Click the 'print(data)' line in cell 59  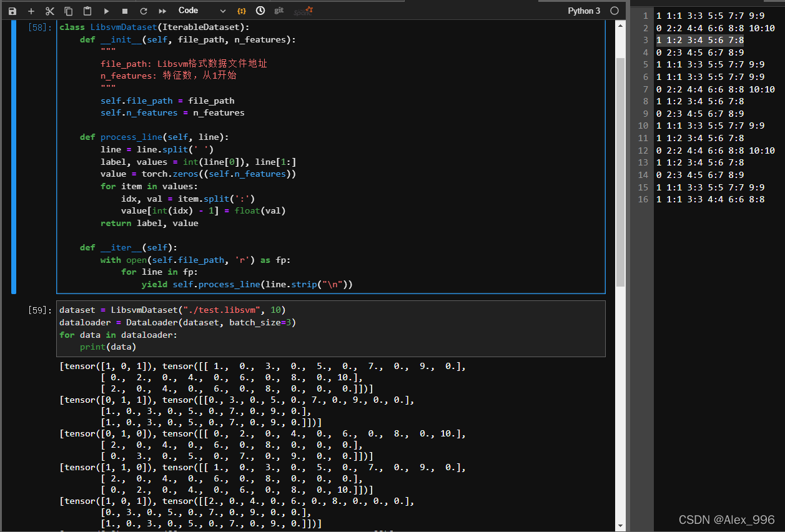[108, 347]
